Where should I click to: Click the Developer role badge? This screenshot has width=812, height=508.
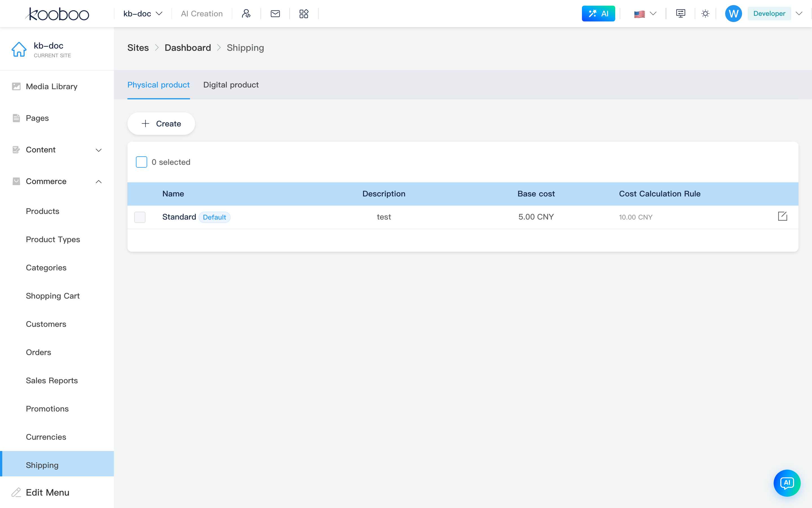tap(769, 14)
